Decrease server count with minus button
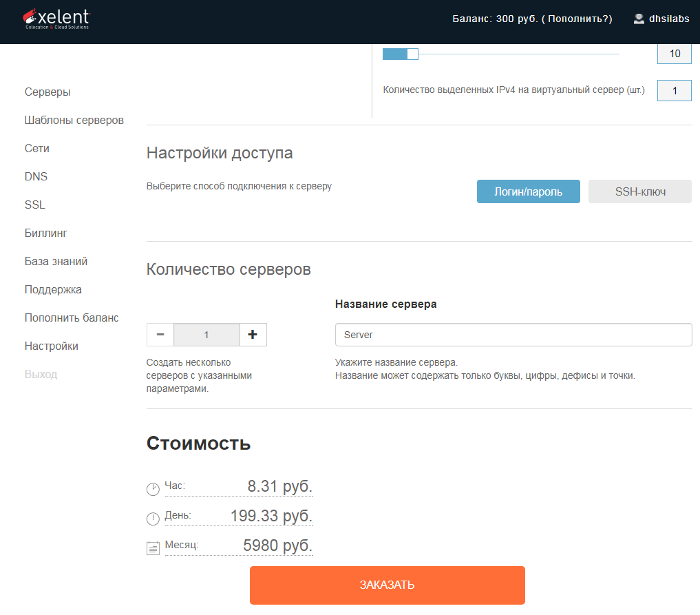The width and height of the screenshot is (700, 615). [x=160, y=335]
